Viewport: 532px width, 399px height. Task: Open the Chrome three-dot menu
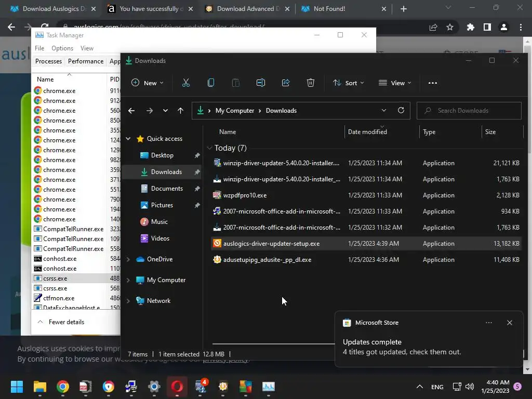521,27
